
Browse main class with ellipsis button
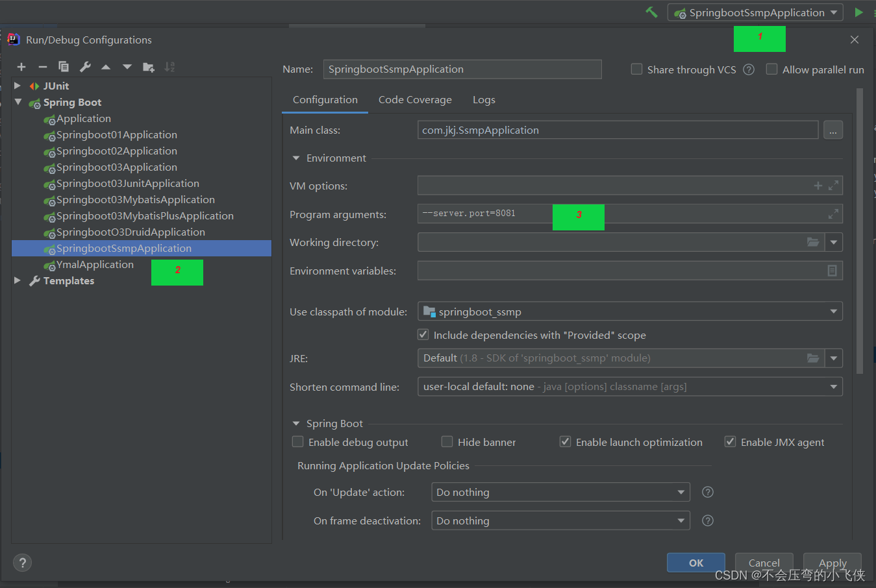(x=832, y=130)
